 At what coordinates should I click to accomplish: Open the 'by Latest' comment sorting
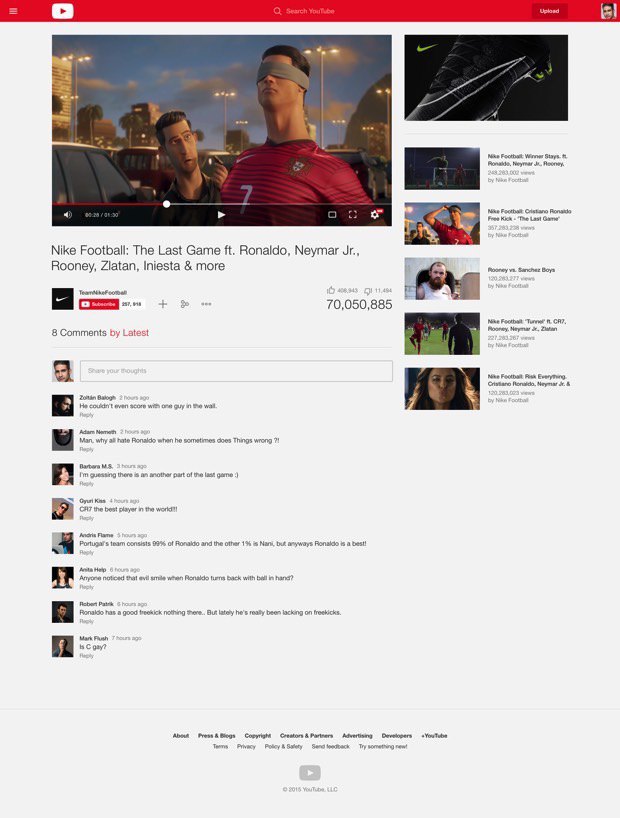129,333
